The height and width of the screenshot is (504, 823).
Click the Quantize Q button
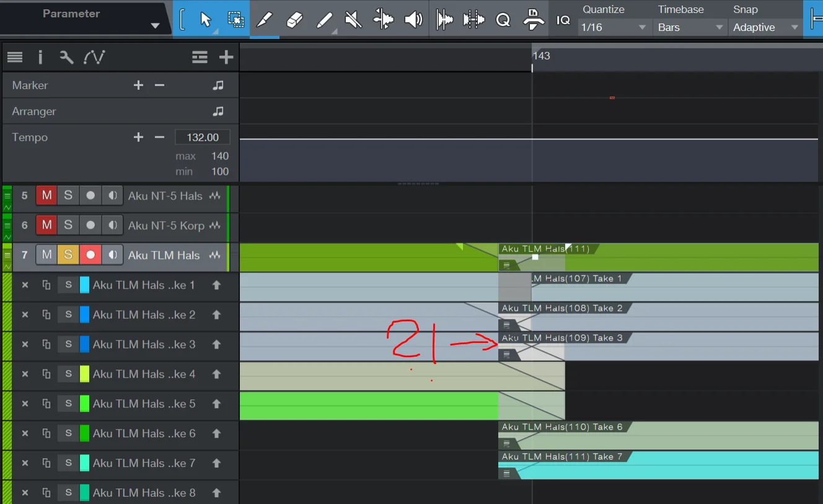pos(503,20)
